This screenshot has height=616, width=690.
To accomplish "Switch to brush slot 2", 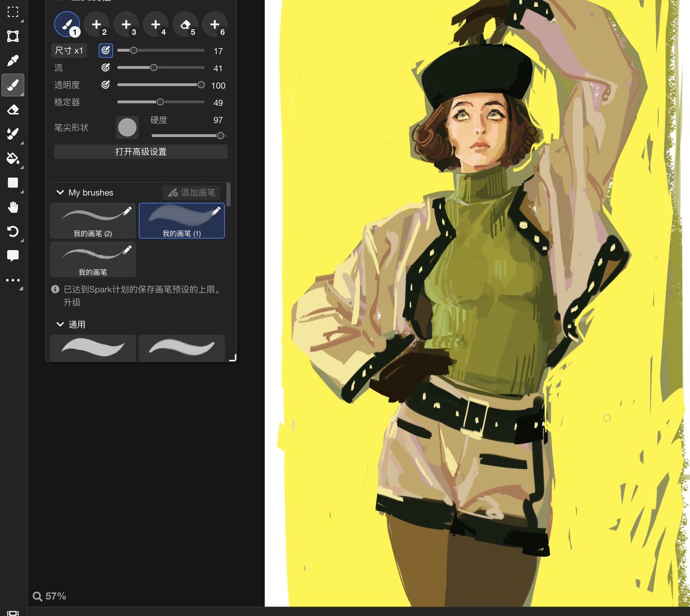I will pyautogui.click(x=97, y=24).
